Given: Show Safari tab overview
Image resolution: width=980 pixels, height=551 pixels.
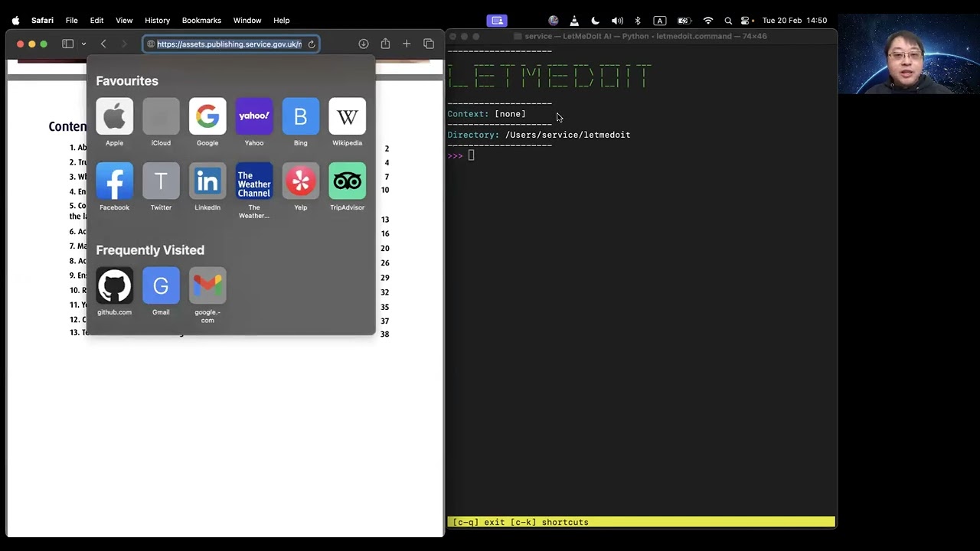Looking at the screenshot, I should pyautogui.click(x=429, y=44).
